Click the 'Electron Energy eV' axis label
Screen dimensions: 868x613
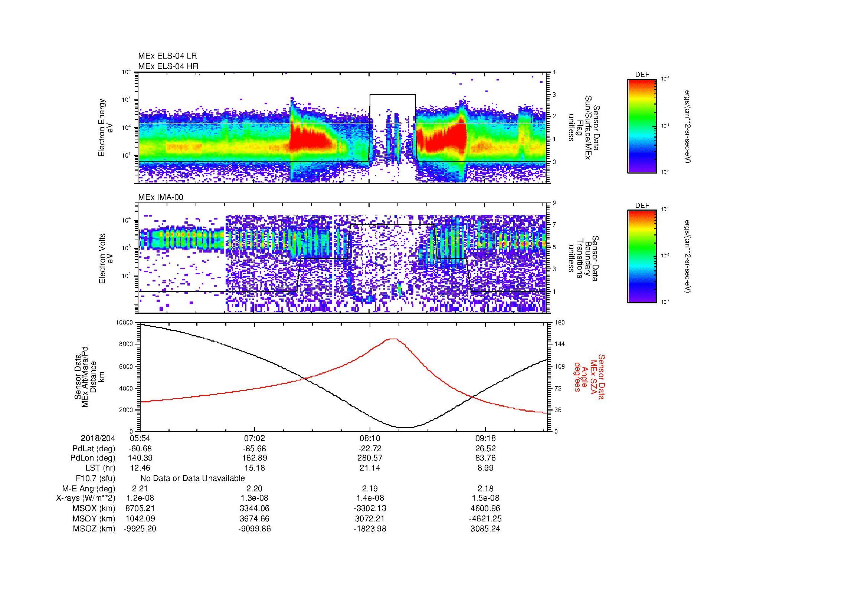(106, 128)
